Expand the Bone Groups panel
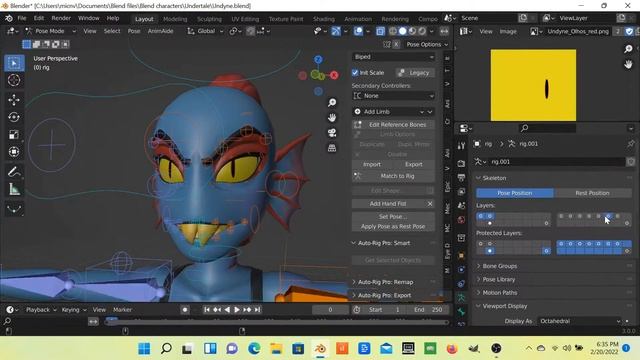 (x=500, y=266)
